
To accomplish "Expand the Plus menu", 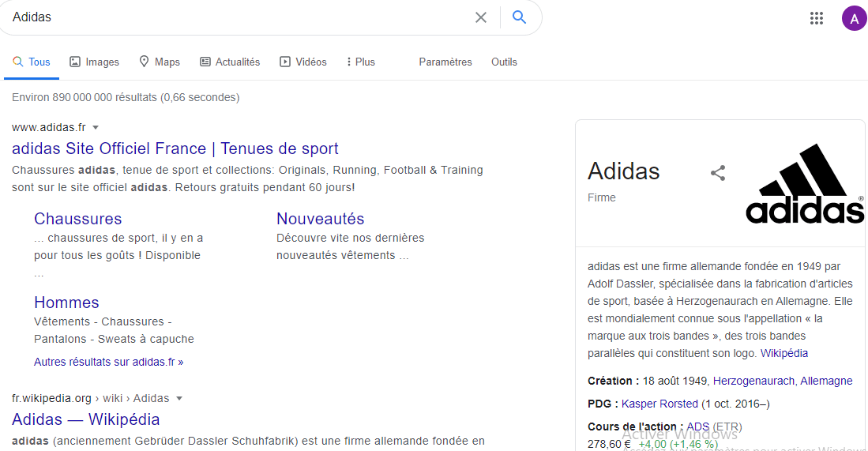I will [360, 62].
